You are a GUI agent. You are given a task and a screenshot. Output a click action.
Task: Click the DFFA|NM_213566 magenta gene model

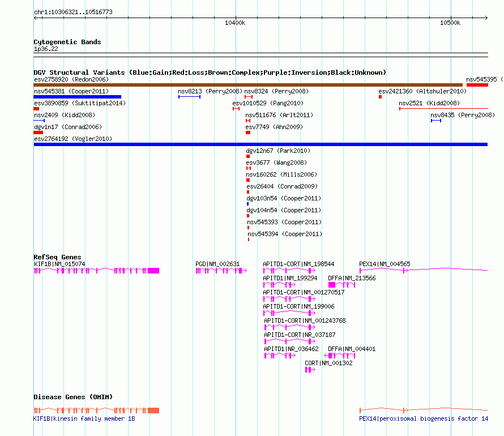click(x=341, y=285)
